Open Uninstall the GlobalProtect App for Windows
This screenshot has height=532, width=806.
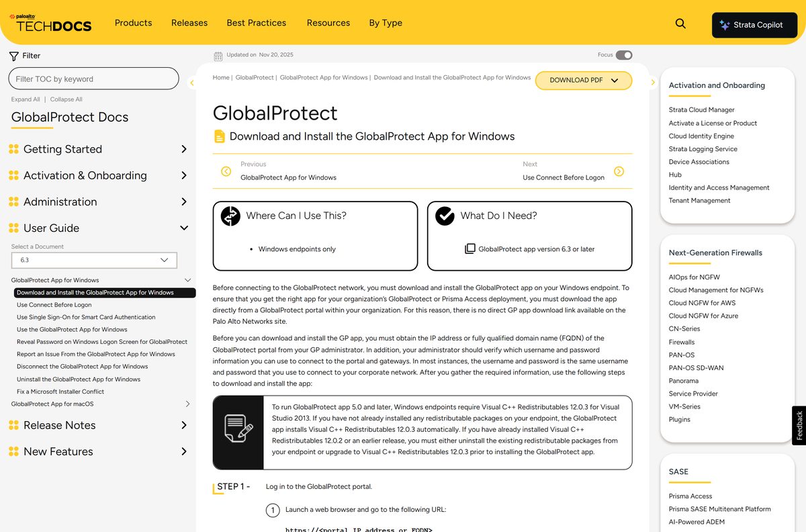click(79, 380)
